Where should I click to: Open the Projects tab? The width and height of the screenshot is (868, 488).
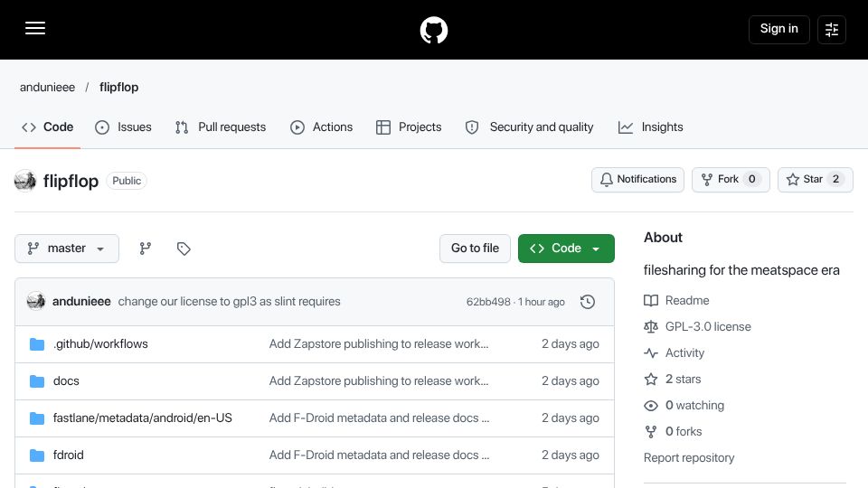409,127
